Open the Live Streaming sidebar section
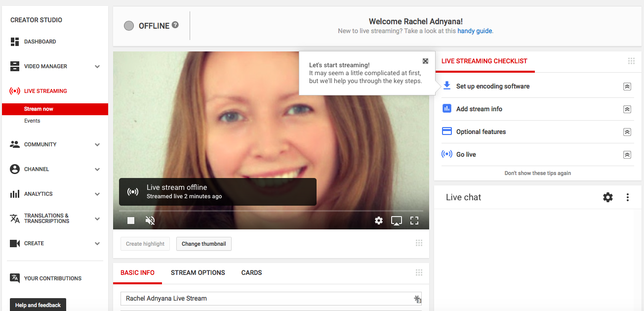This screenshot has height=311, width=644. 45,91
